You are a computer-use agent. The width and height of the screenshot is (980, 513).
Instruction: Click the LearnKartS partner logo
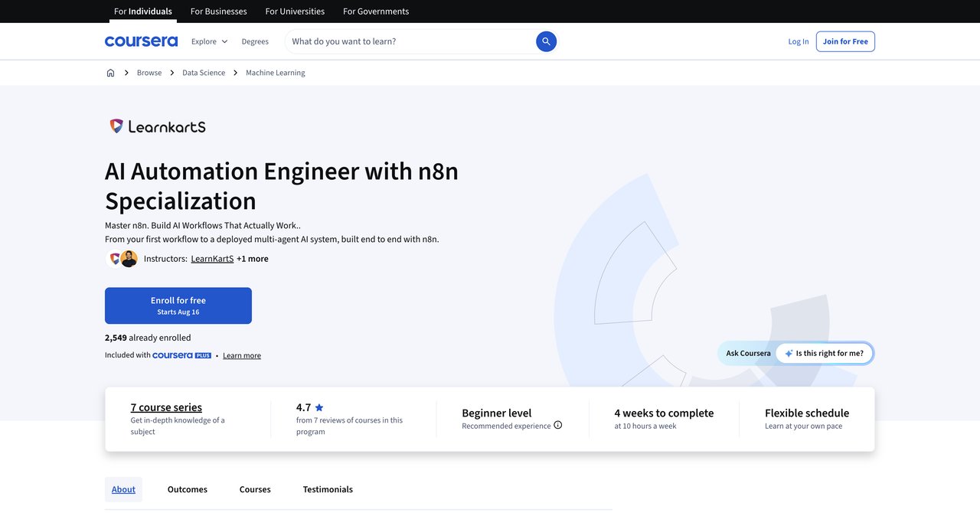coord(157,126)
